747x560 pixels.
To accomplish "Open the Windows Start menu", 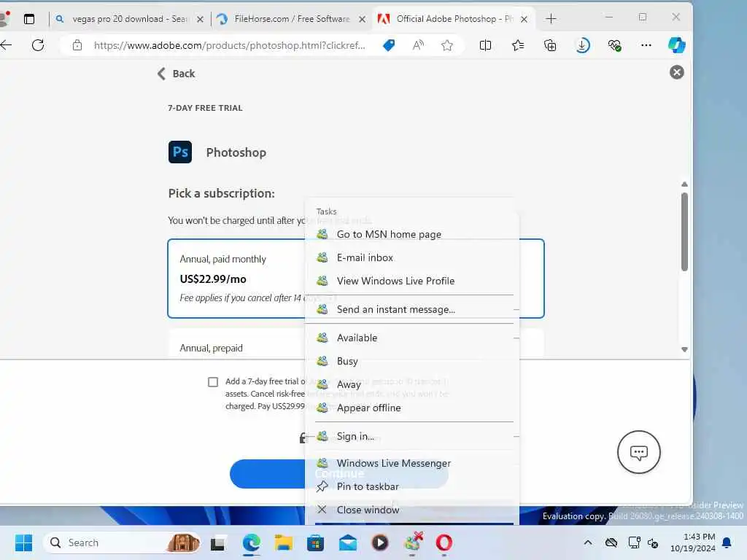I will [23, 542].
